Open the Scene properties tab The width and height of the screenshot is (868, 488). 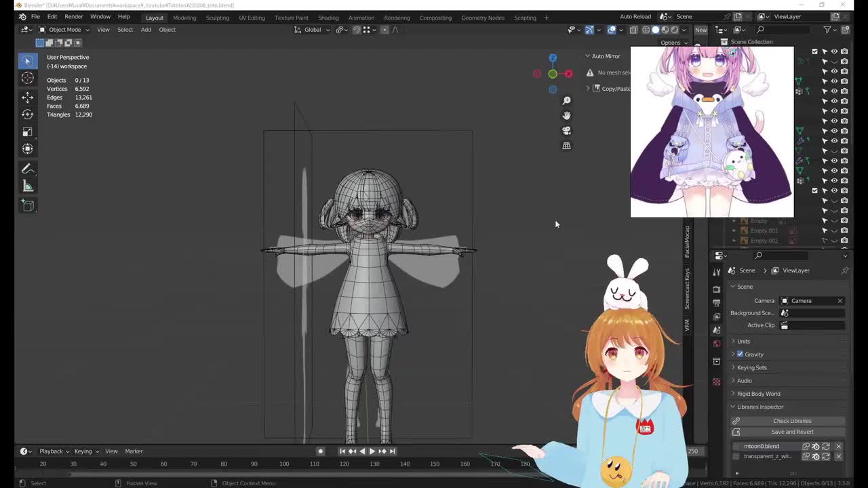pyautogui.click(x=716, y=330)
